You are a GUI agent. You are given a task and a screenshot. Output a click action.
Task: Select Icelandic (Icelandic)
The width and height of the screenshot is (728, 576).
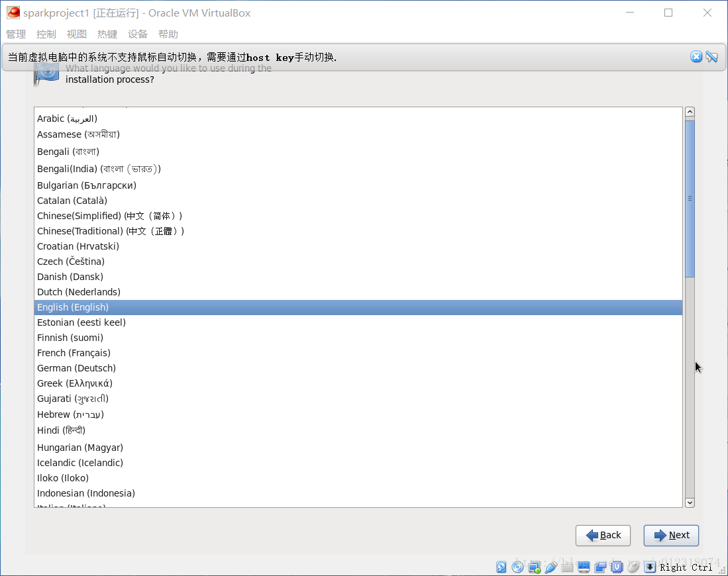point(358,463)
